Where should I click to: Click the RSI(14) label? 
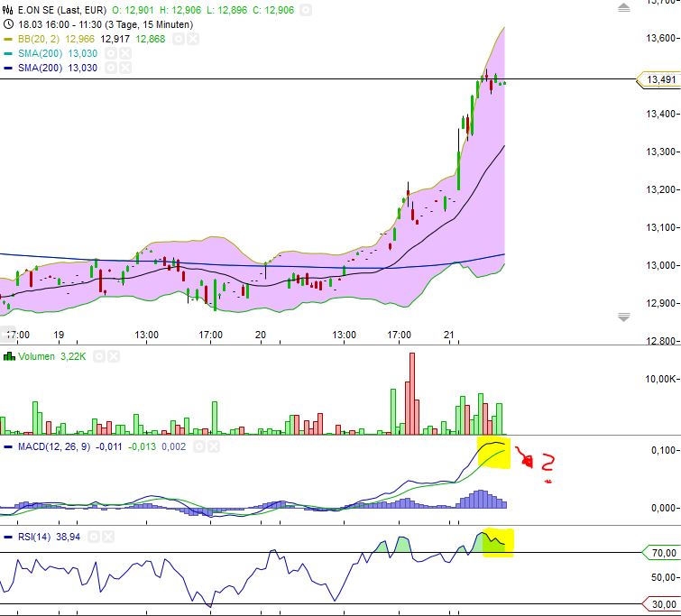34,537
